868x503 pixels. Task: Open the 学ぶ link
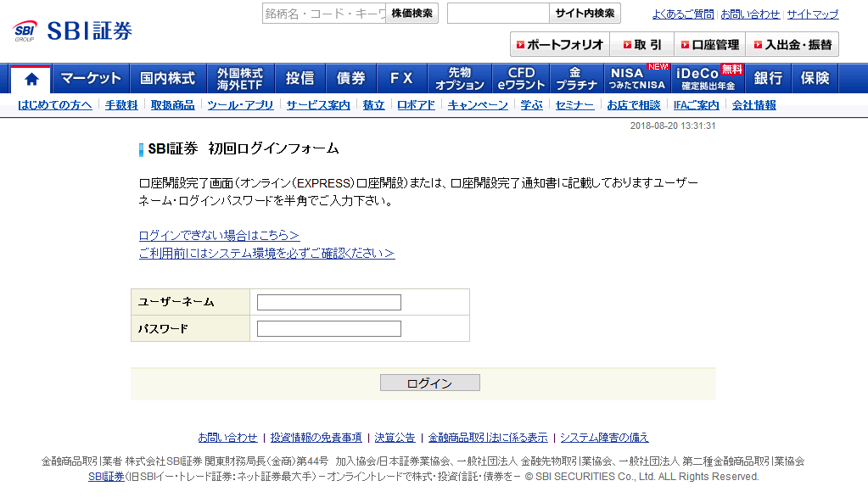(531, 105)
